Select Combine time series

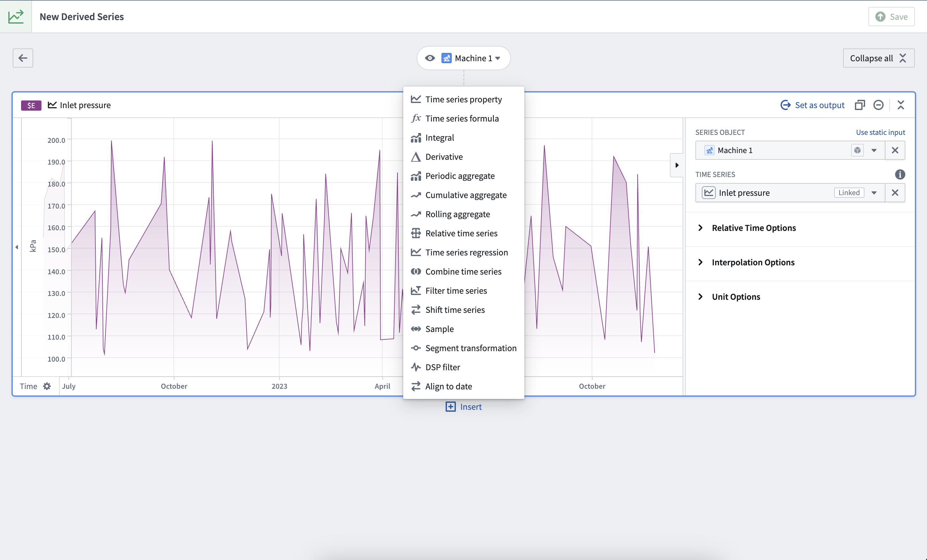(463, 271)
